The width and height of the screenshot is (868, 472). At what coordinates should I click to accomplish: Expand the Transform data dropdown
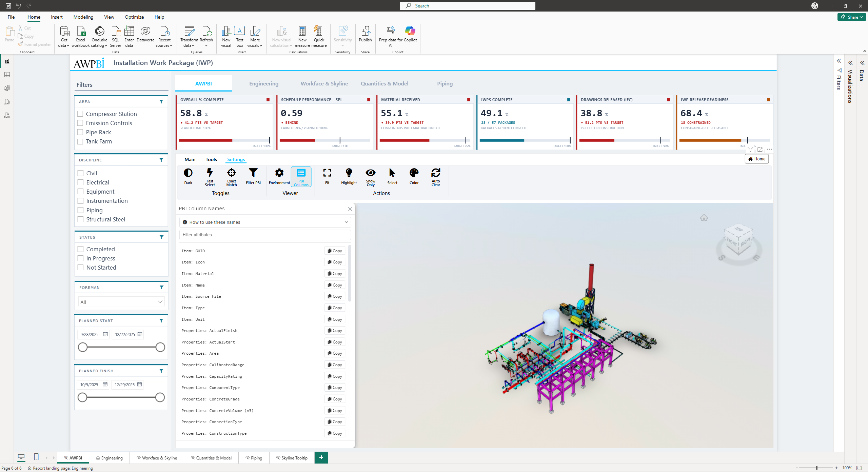[189, 37]
